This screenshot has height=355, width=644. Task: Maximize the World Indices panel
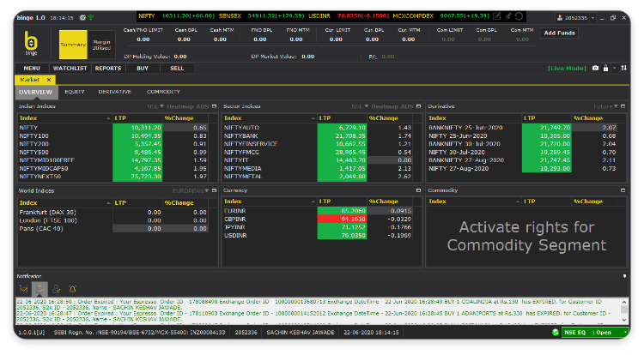[x=214, y=190]
